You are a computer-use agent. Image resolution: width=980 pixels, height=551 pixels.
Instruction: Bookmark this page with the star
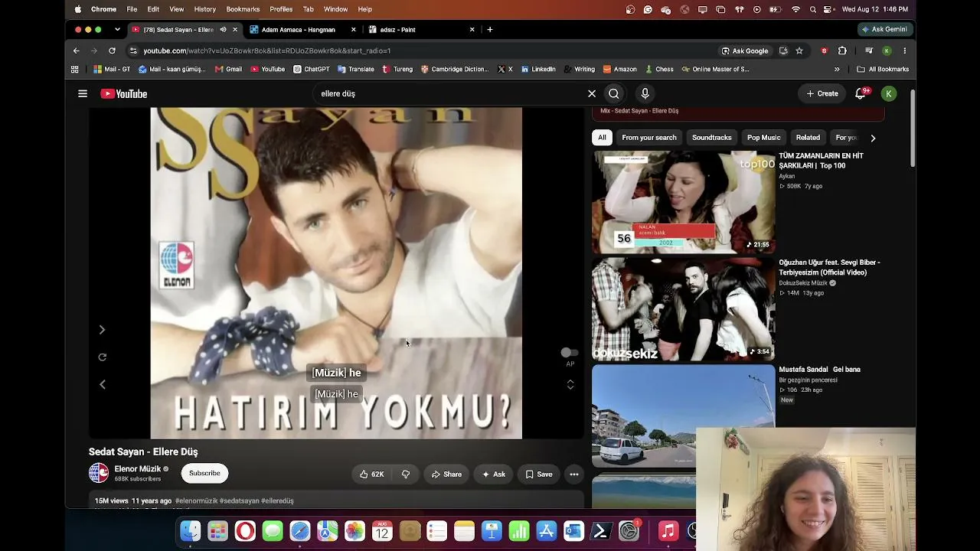[x=799, y=51]
